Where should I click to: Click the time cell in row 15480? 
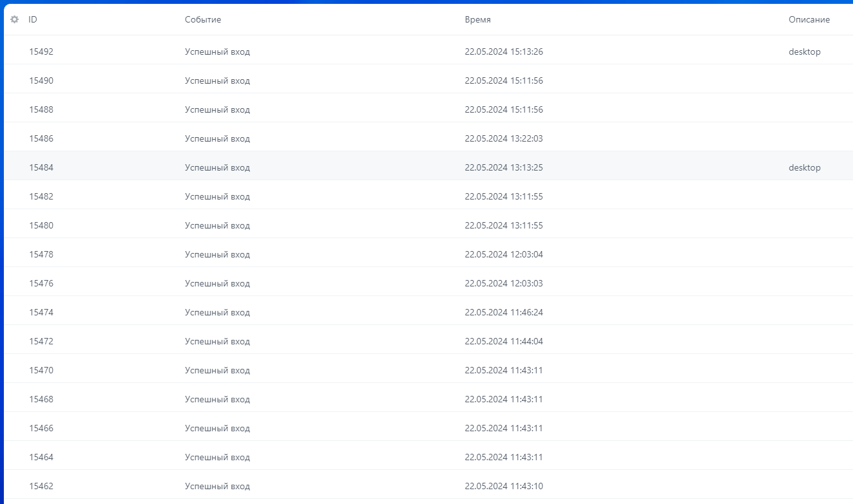pyautogui.click(x=504, y=225)
